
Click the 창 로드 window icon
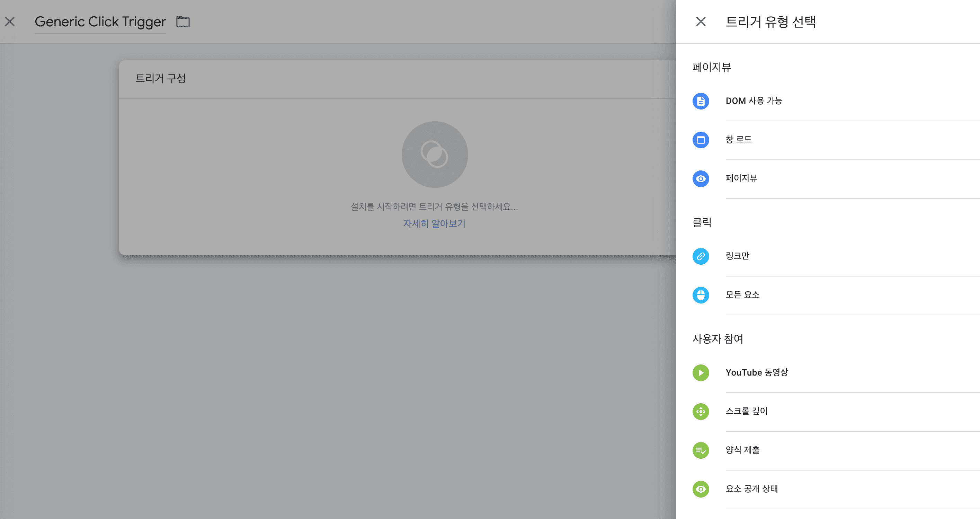(701, 140)
